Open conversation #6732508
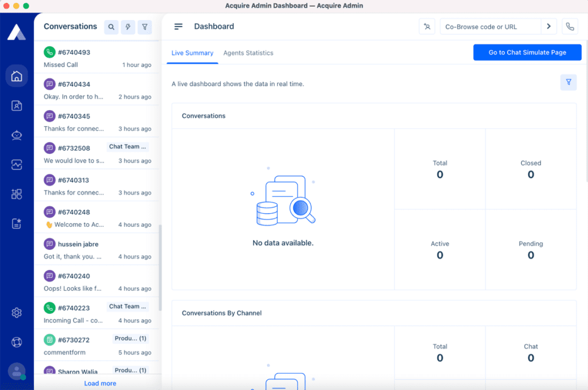The width and height of the screenshot is (588, 390). point(98,153)
